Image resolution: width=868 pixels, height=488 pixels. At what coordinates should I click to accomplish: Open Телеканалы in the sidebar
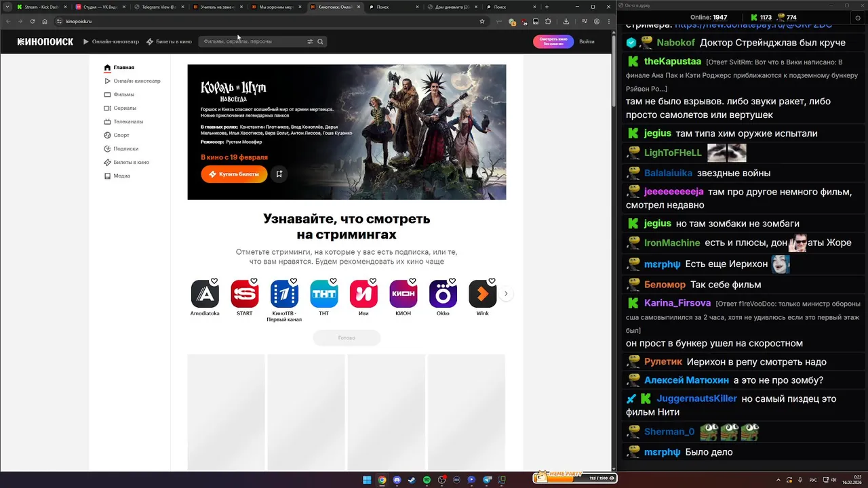point(123,122)
